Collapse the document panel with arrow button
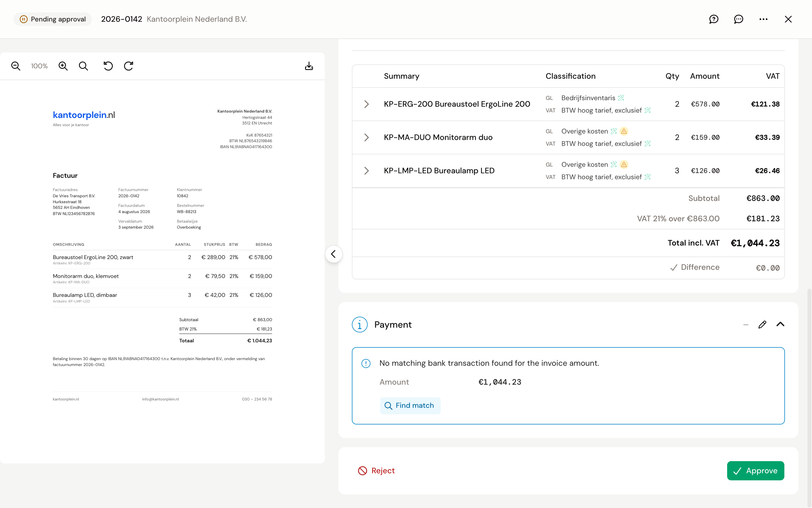The image size is (812, 508). 334,254
